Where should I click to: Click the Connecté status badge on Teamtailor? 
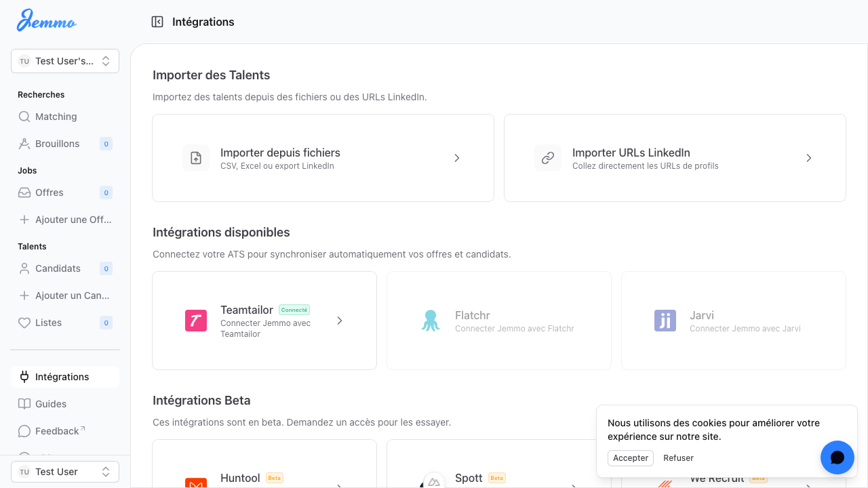pos(294,309)
